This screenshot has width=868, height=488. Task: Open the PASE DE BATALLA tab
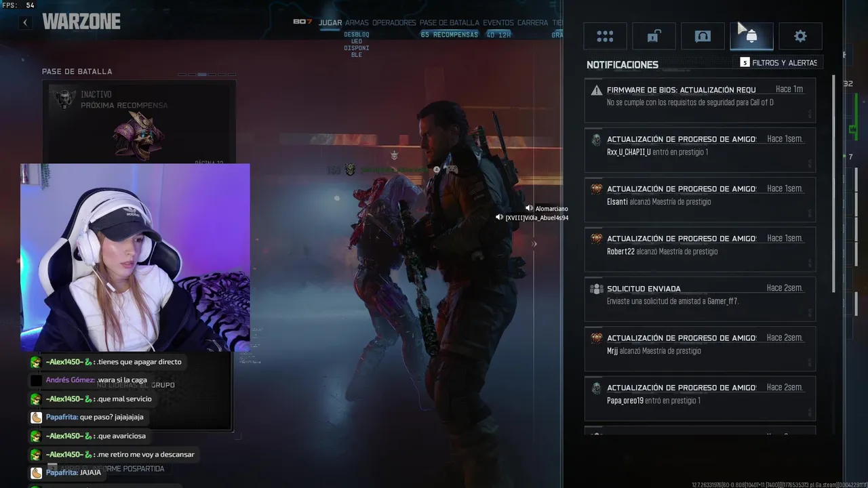(450, 22)
